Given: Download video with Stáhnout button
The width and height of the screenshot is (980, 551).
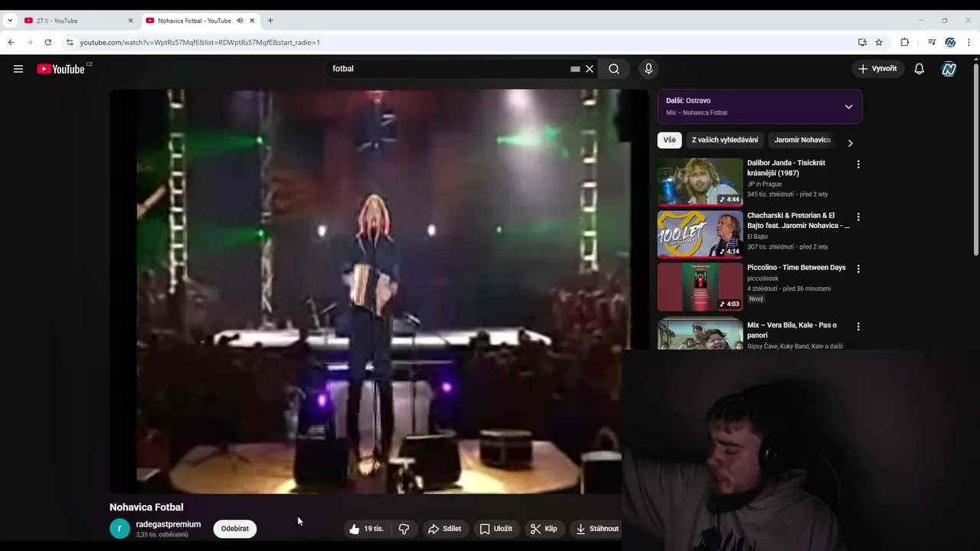Looking at the screenshot, I should (596, 529).
